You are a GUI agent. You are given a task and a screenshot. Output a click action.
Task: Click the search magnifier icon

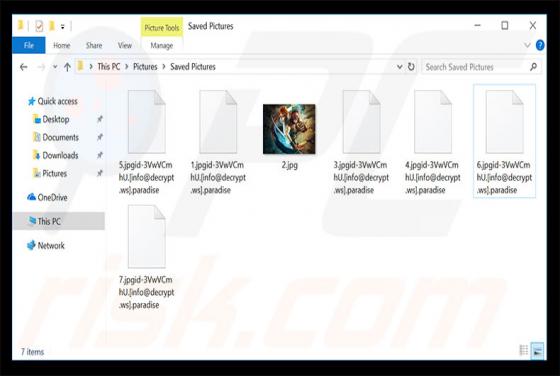coord(533,67)
